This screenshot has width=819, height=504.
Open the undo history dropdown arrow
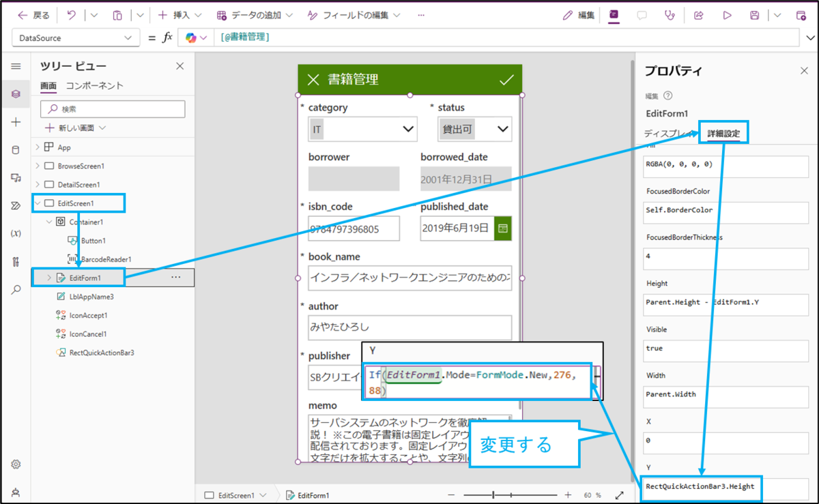[x=94, y=15]
